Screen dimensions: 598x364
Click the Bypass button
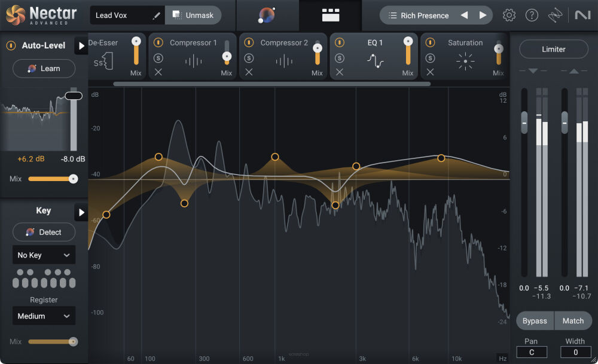click(535, 321)
